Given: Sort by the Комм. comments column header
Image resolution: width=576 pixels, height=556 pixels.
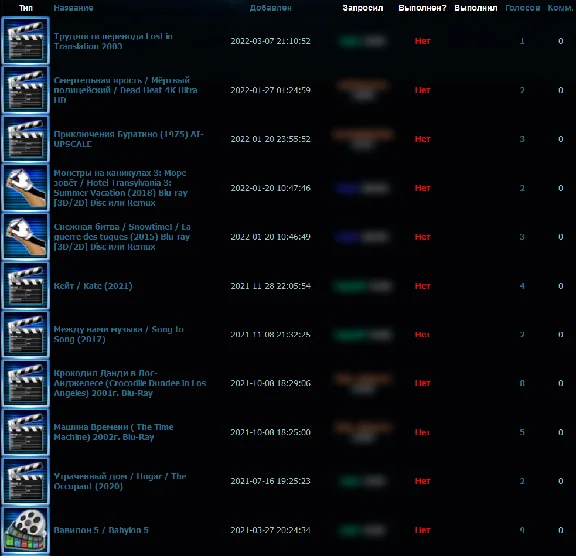Looking at the screenshot, I should tap(560, 8).
